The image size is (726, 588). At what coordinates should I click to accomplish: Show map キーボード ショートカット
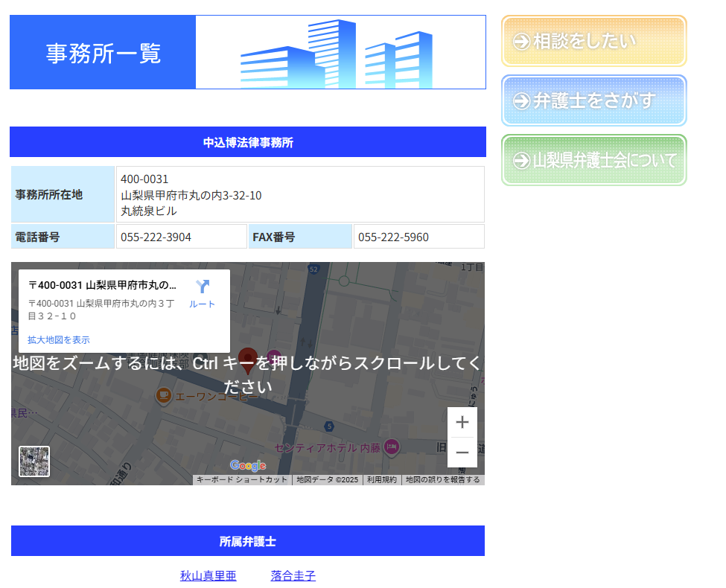click(x=242, y=480)
